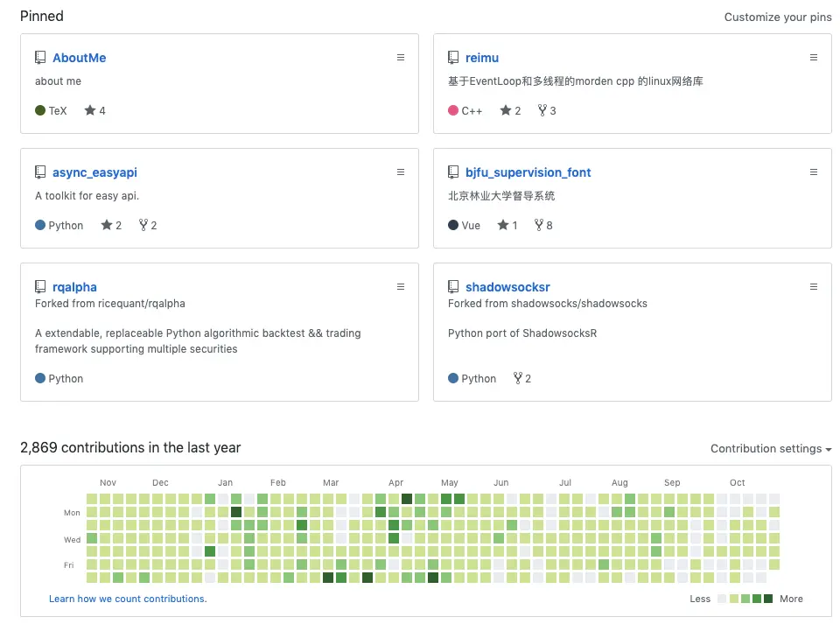Viewport: 840px width, 624px height.
Task: Open the Contribution settings dropdown
Action: (769, 448)
